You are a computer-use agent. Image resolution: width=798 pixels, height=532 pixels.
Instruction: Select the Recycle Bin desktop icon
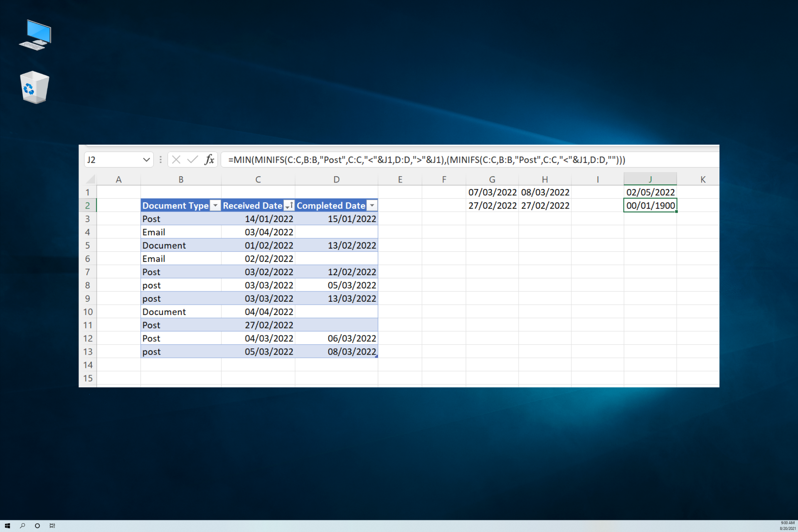(34, 87)
